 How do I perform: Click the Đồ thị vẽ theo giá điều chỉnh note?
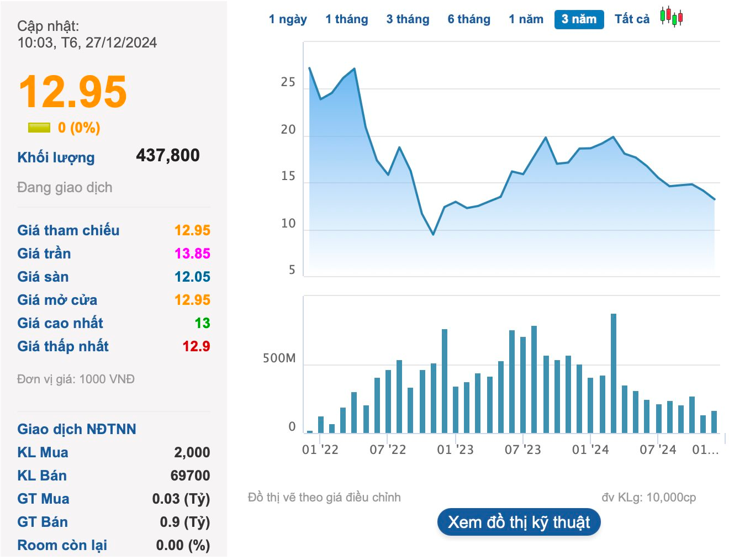pyautogui.click(x=324, y=497)
